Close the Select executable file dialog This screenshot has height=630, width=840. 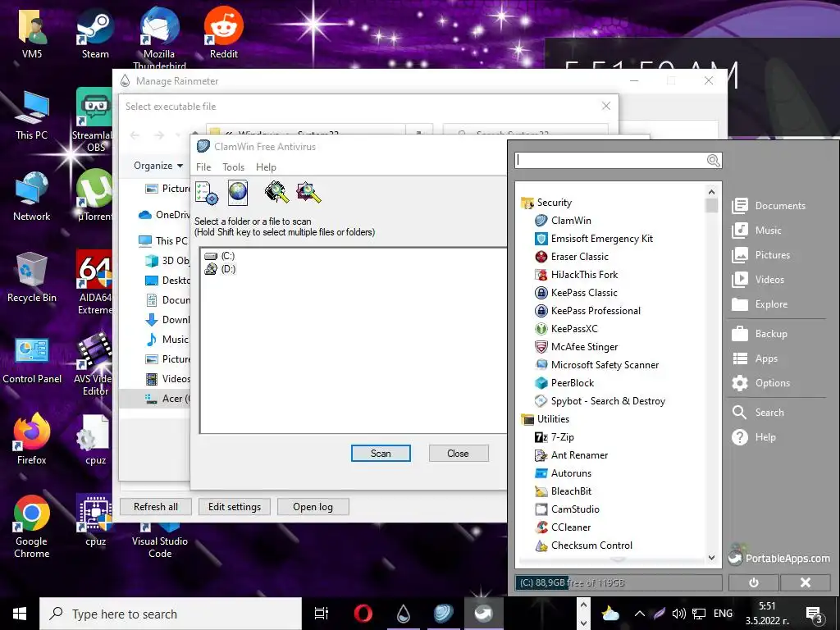[x=606, y=106]
